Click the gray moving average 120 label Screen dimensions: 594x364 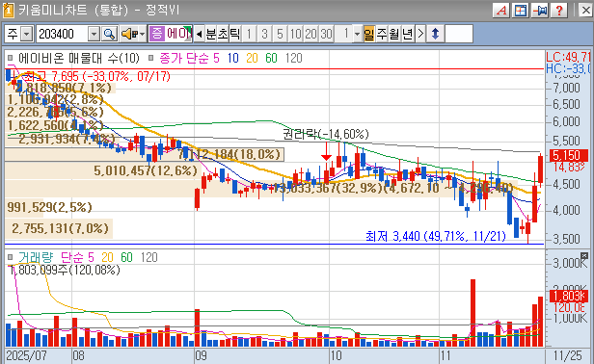[x=293, y=58]
